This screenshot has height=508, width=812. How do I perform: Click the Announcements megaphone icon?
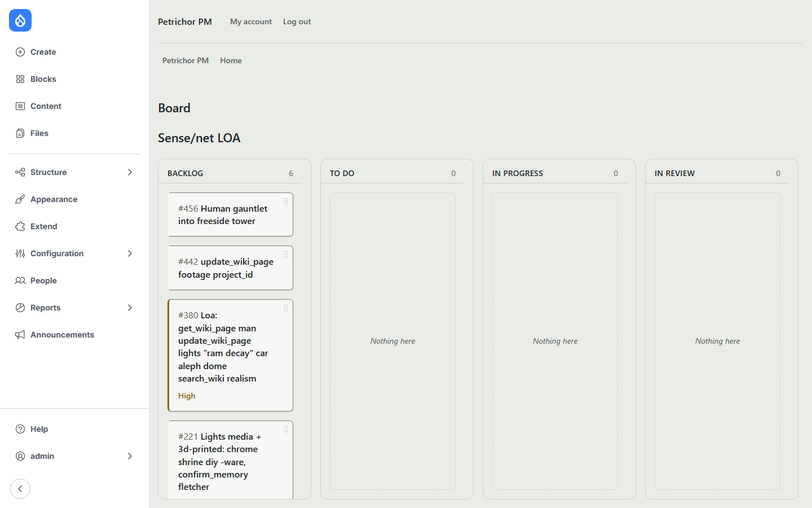pos(20,335)
